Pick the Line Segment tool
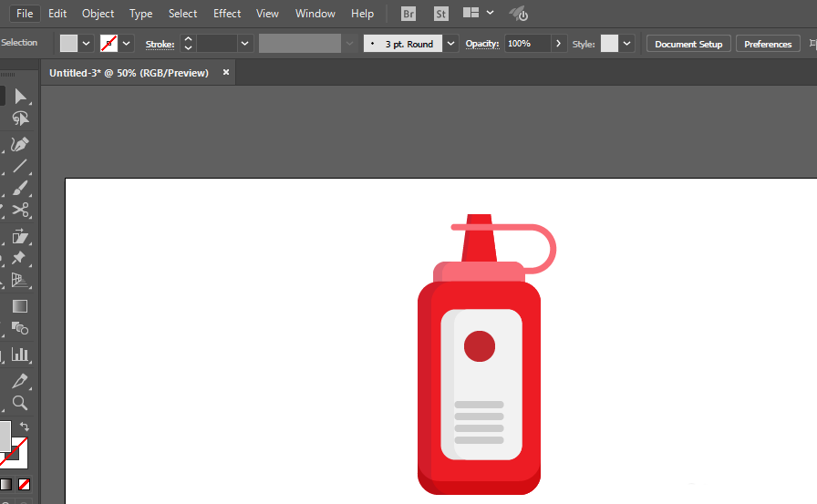This screenshot has width=817, height=504. pos(20,167)
